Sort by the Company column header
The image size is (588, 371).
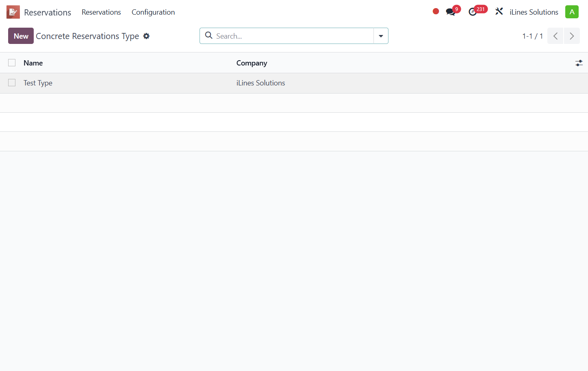click(252, 63)
